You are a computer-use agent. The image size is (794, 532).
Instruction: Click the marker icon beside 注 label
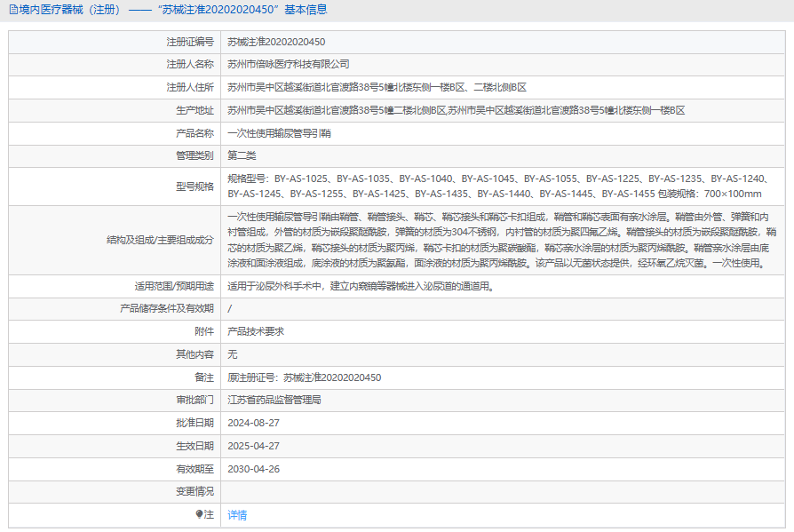pyautogui.click(x=199, y=514)
